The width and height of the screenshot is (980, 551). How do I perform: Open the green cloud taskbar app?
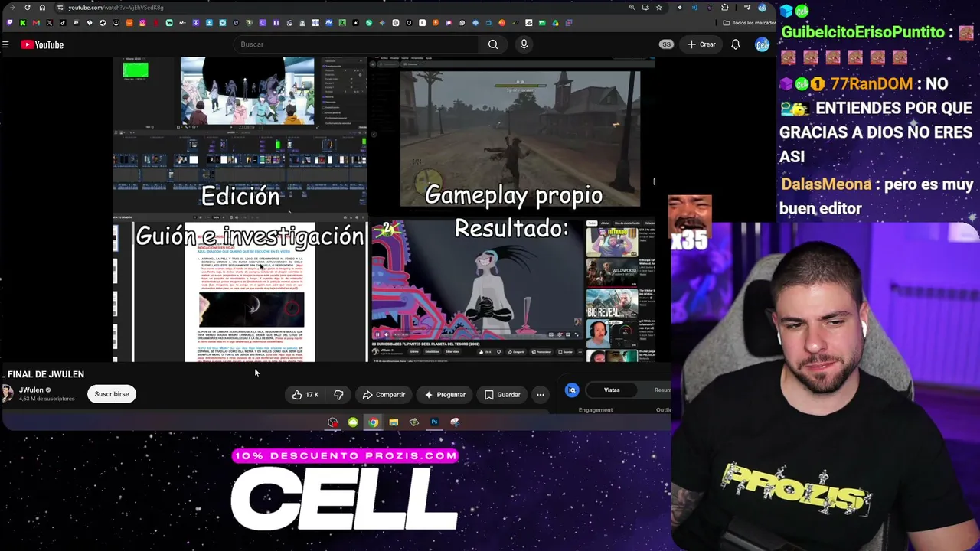(353, 422)
